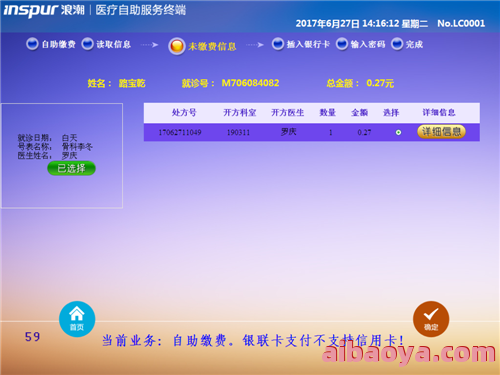Image resolution: width=500 pixels, height=375 pixels.
Task: Click the date and time display
Action: click(362, 23)
